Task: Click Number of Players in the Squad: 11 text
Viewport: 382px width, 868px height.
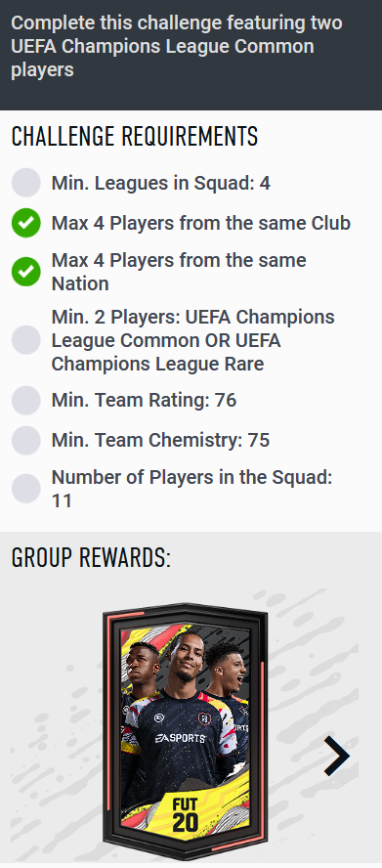Action: [x=191, y=489]
